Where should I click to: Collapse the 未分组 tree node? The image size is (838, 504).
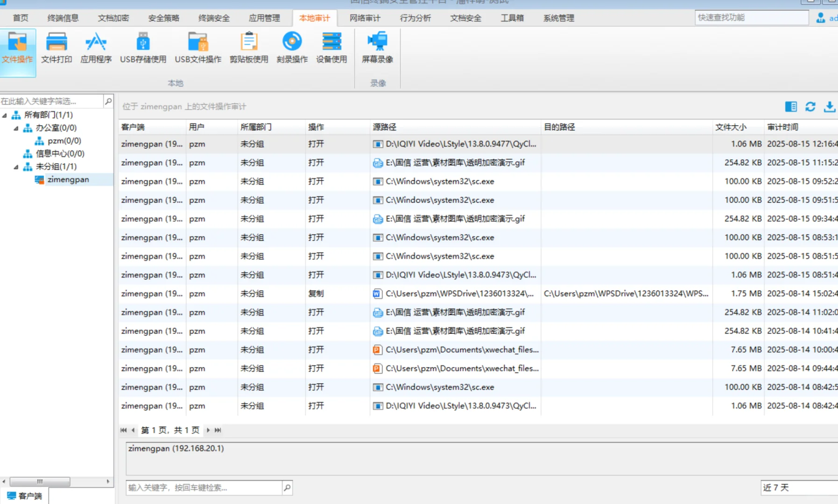point(16,167)
